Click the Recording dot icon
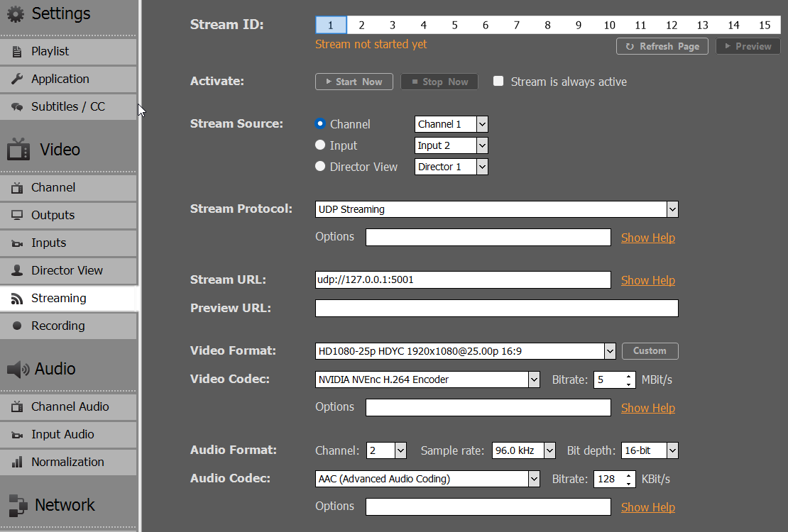Screen dimensions: 788x532 pos(17,326)
